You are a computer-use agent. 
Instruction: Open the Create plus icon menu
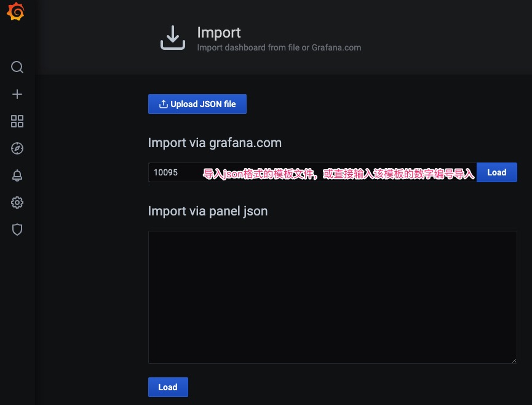pyautogui.click(x=17, y=94)
